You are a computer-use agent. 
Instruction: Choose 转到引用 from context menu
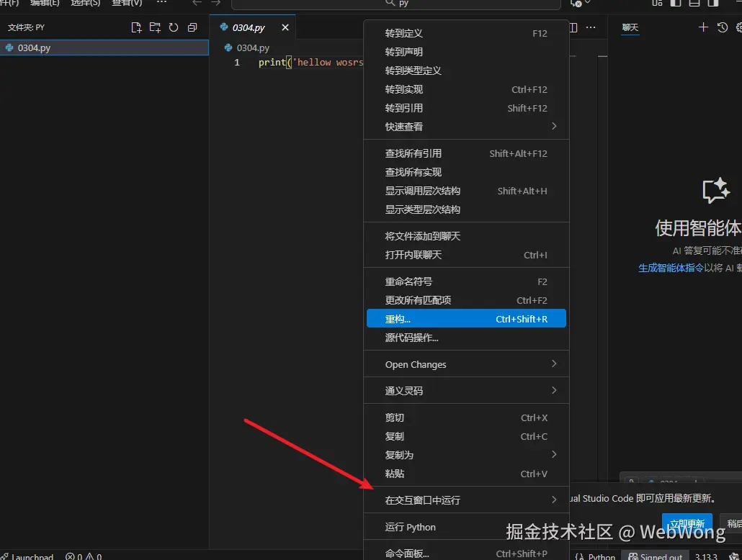pos(466,108)
